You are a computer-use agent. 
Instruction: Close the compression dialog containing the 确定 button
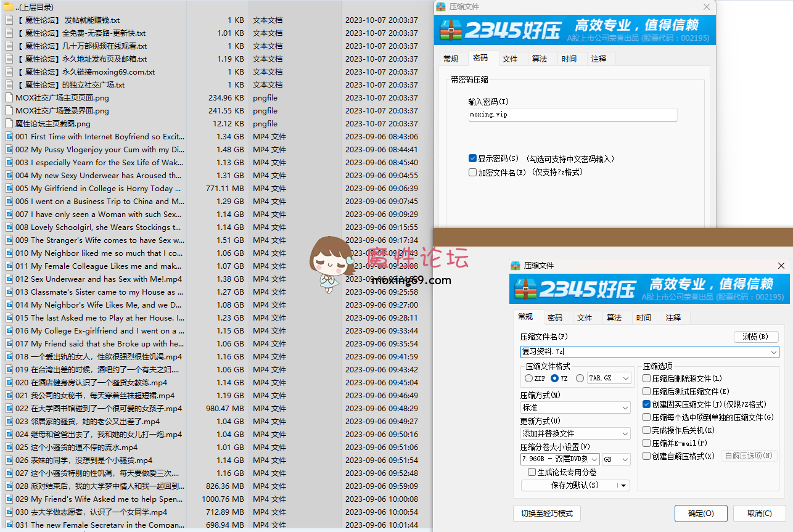point(781,266)
